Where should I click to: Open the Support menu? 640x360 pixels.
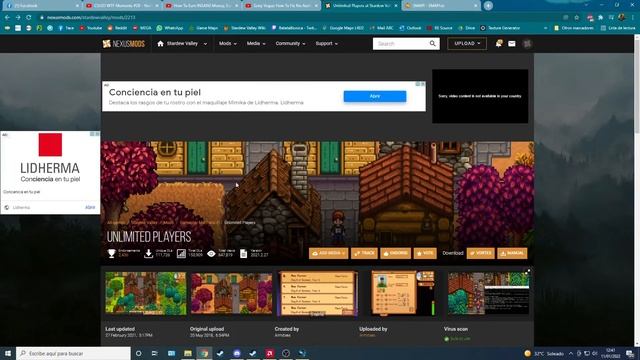pyautogui.click(x=327, y=43)
